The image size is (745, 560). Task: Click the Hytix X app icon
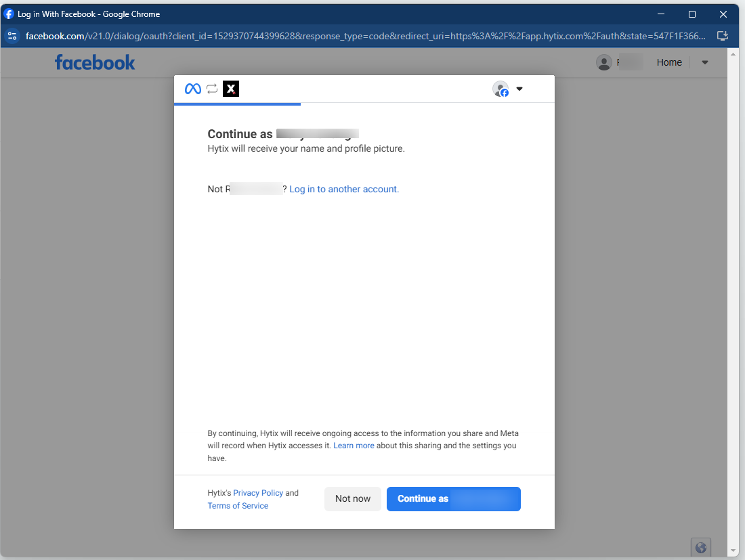(x=231, y=89)
